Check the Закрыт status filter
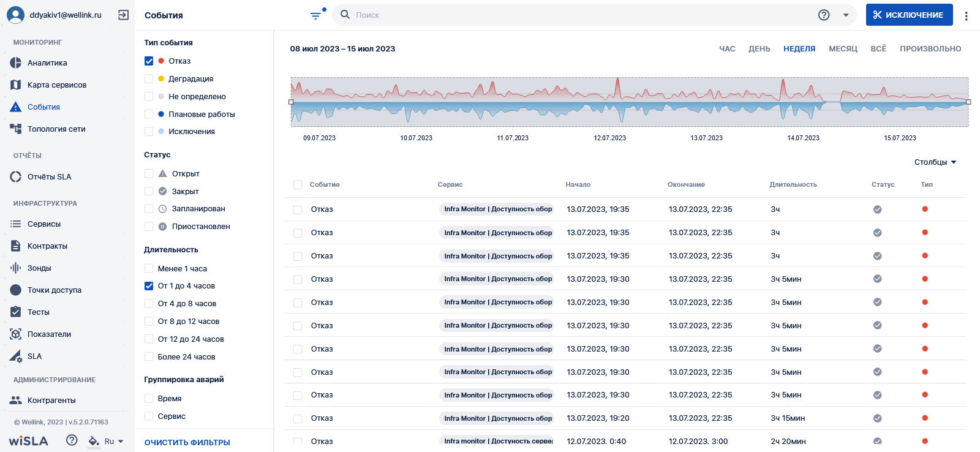This screenshot has height=452, width=980. pyautogui.click(x=149, y=192)
